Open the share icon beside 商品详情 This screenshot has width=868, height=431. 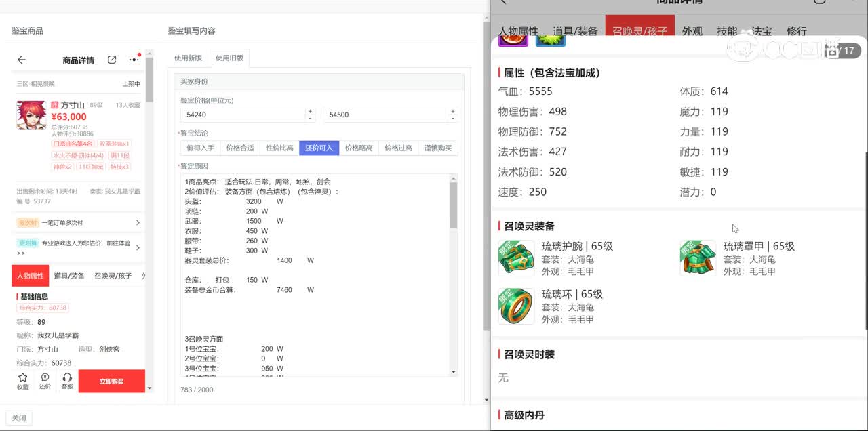click(112, 60)
